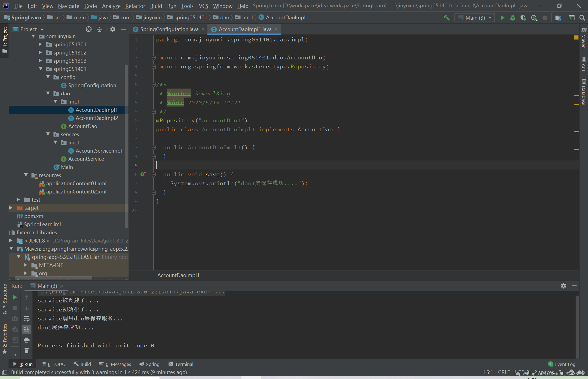The width and height of the screenshot is (588, 379).
Task: Click print icon in Run panel
Action: pos(27,340)
